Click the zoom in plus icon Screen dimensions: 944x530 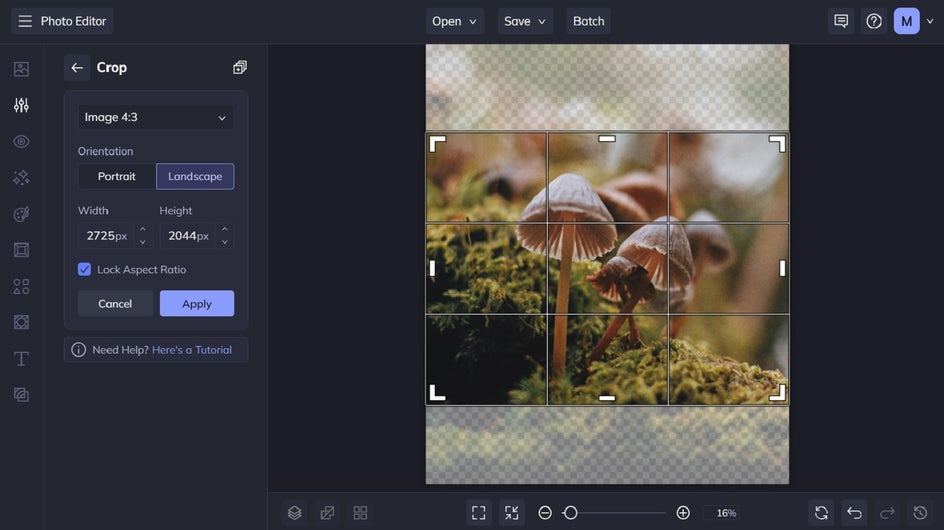683,513
